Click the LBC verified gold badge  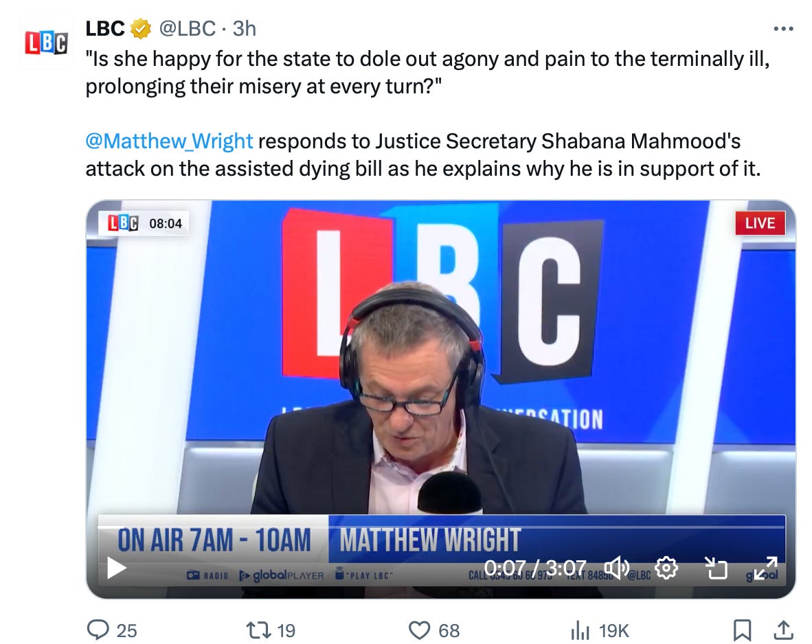pos(140,29)
